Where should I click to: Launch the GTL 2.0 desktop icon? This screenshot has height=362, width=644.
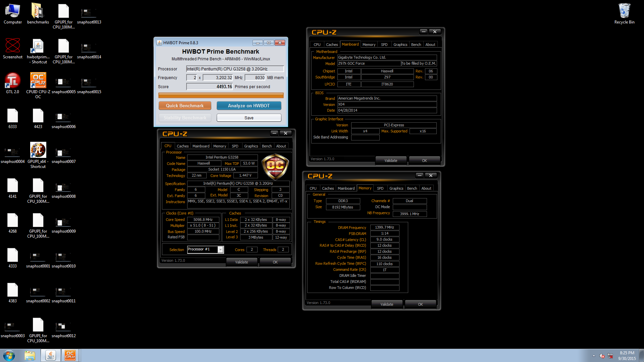click(x=13, y=83)
